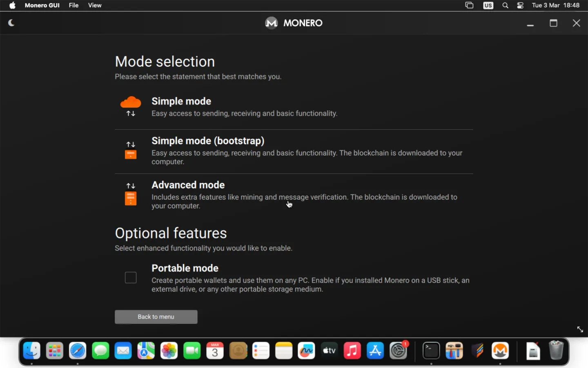Click the date and time in menu bar
This screenshot has width=588, height=368.
[556, 5]
